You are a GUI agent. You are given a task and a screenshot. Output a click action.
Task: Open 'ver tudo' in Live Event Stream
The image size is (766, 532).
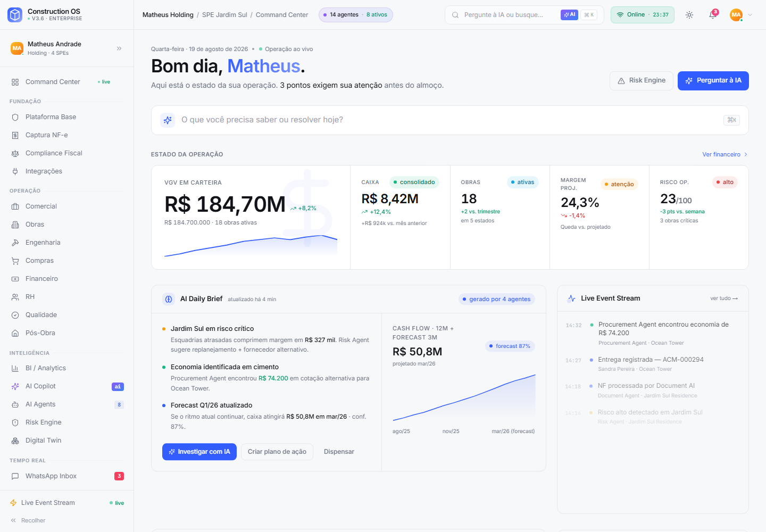724,298
